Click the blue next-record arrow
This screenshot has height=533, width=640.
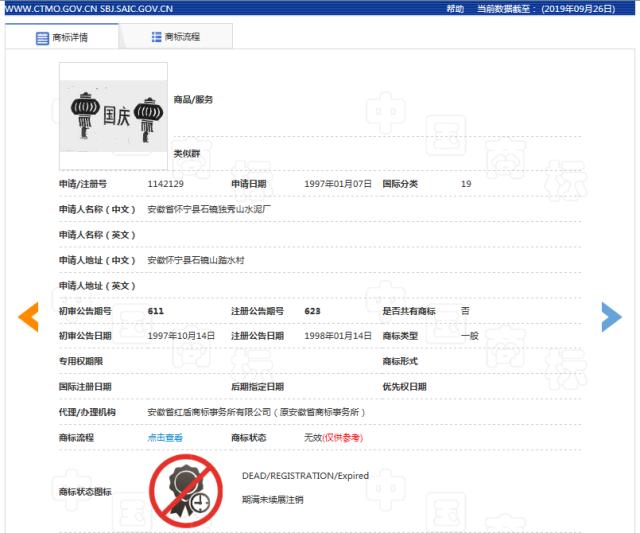coord(611,317)
